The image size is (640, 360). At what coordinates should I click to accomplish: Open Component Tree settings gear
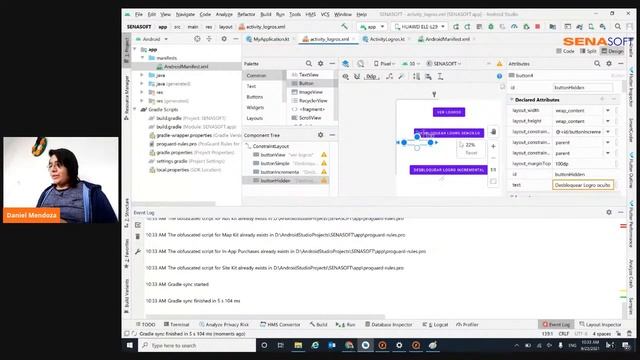(320, 135)
